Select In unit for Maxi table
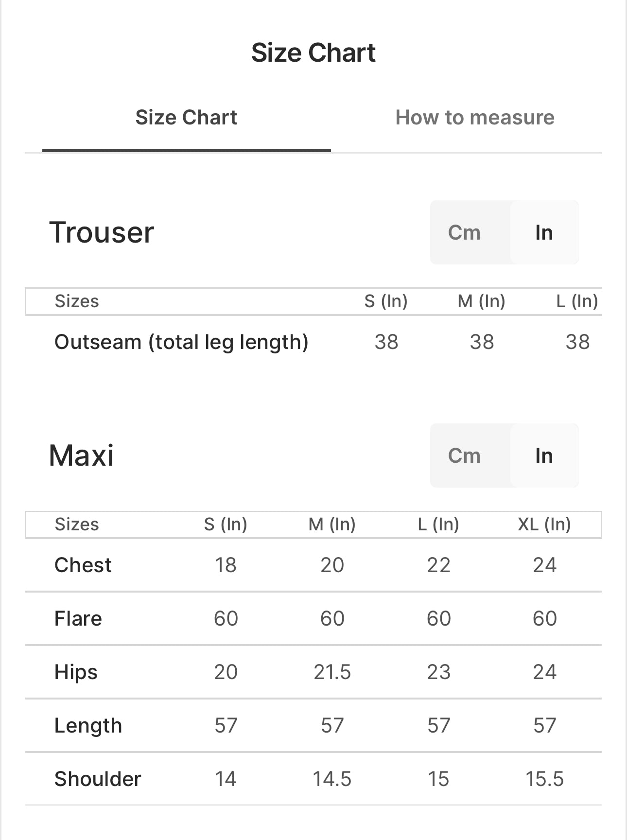Screen dimensions: 627x840 click(544, 456)
